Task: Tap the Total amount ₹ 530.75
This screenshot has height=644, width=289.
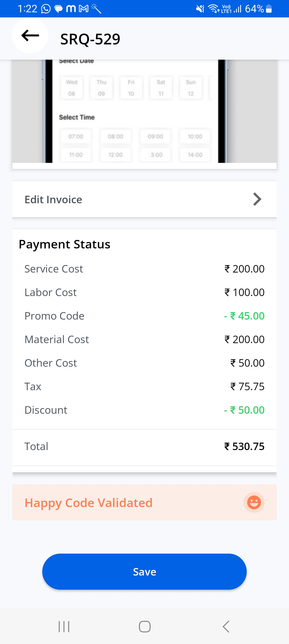Action: (244, 446)
